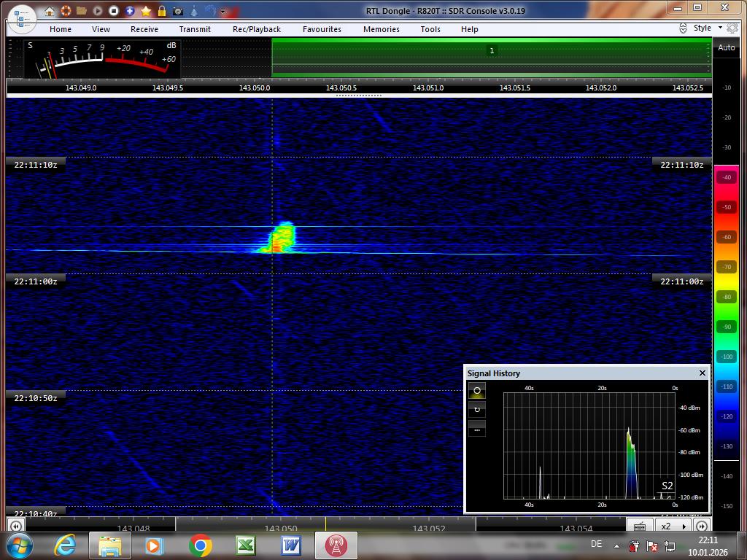
Task: Show hidden system tray icons arrow
Action: [617, 545]
